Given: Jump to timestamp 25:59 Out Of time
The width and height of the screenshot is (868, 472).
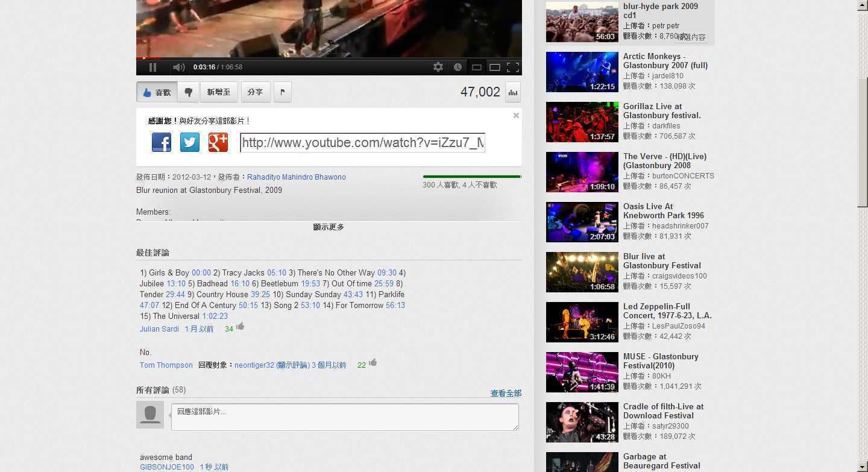Looking at the screenshot, I should point(384,284).
